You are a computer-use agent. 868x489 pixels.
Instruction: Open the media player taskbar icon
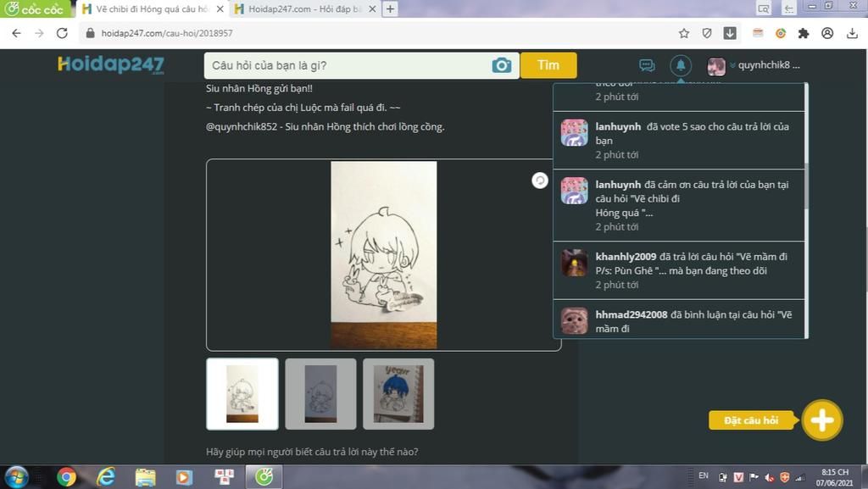point(184,477)
